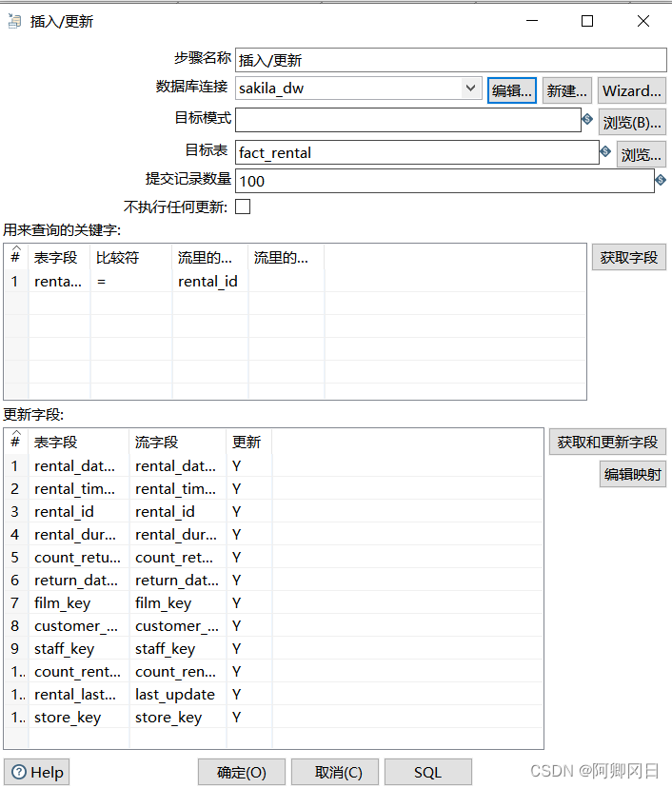Launch the connection Wizard...
The height and width of the screenshot is (788, 672).
[632, 90]
